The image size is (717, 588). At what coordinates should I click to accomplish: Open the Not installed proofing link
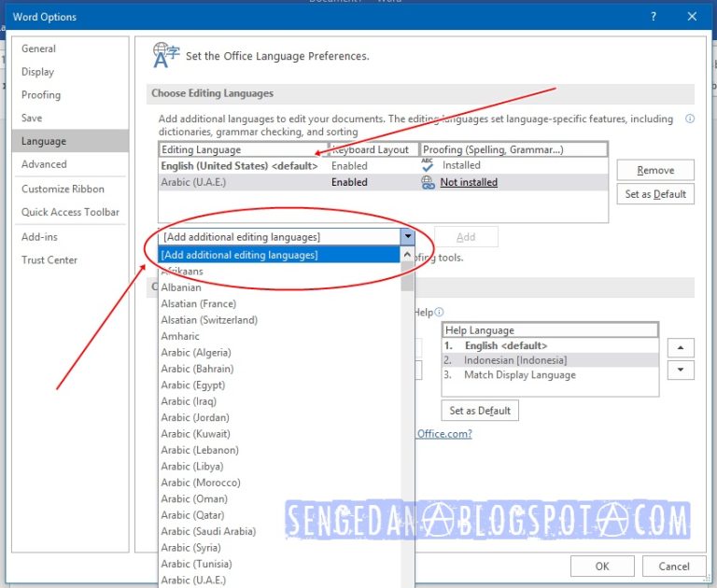tap(469, 182)
